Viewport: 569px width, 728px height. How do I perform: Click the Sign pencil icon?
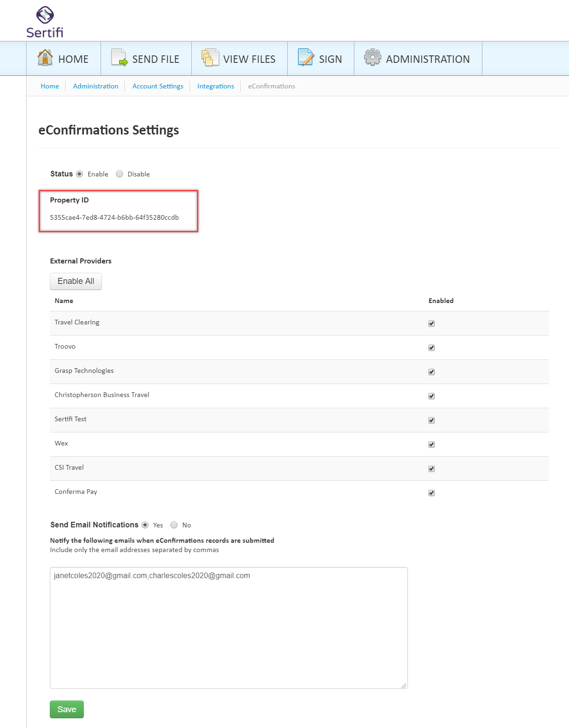306,57
